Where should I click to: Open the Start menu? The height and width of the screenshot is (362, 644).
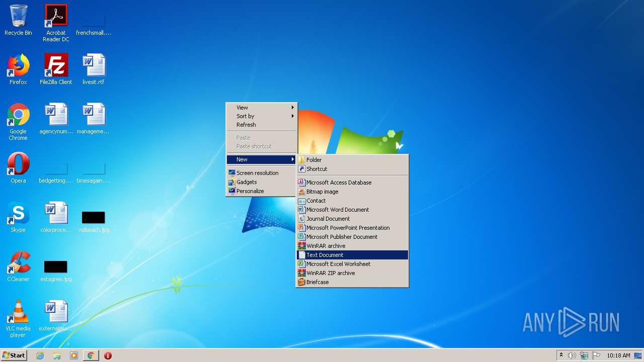pyautogui.click(x=14, y=355)
